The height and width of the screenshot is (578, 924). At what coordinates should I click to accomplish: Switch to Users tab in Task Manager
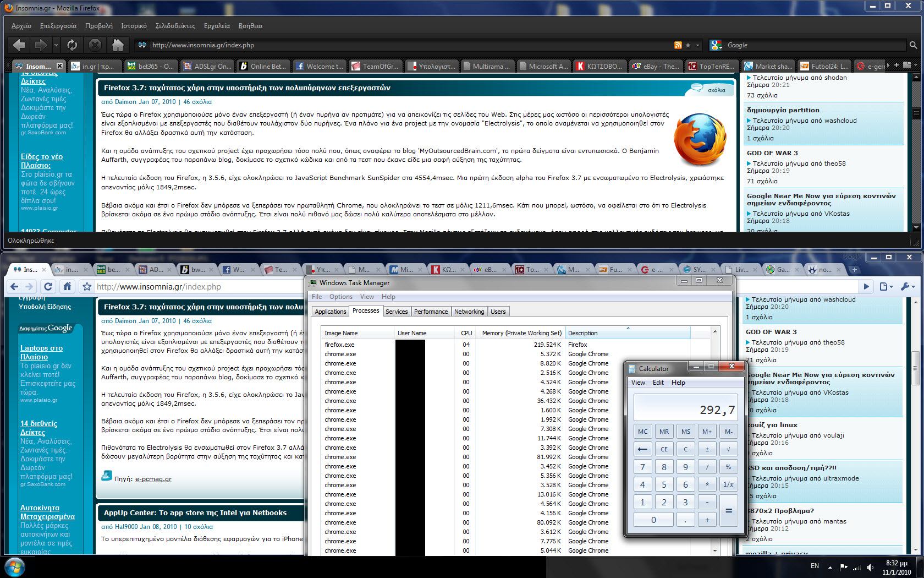[x=498, y=312]
